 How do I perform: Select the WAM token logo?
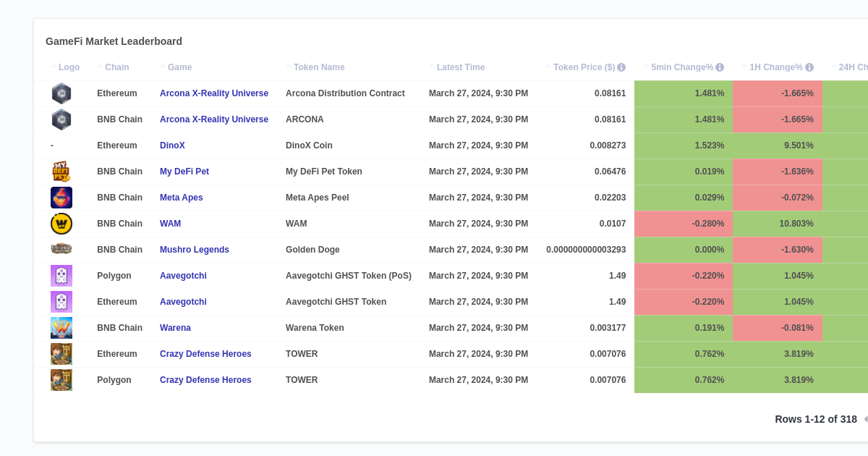click(x=61, y=223)
